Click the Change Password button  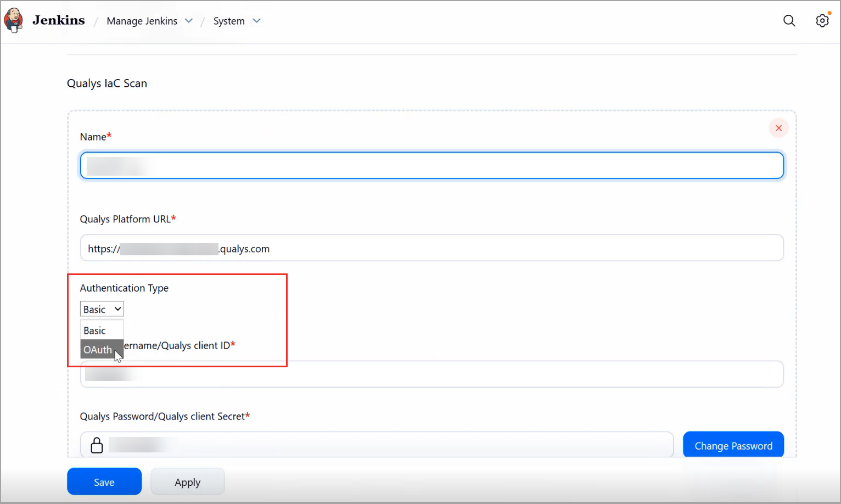(x=733, y=445)
